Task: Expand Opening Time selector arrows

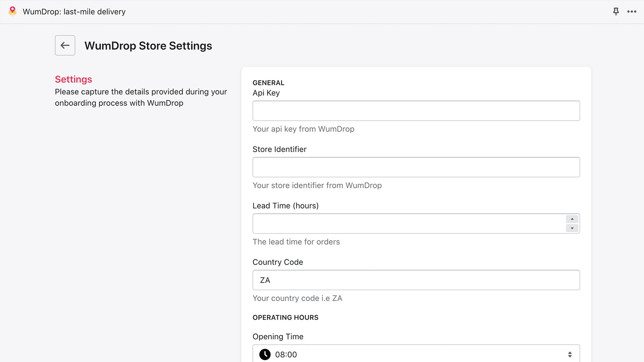Action: (x=570, y=354)
